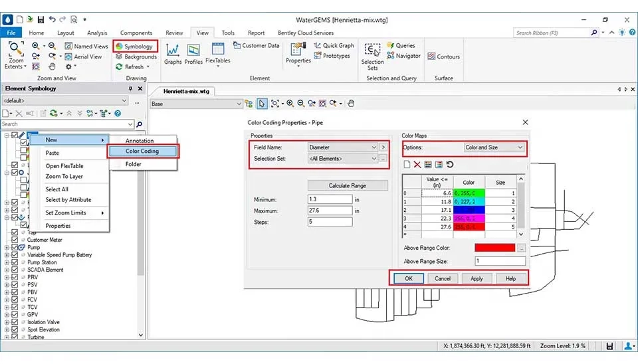
Task: Expand the GPV tree node
Action: click(x=7, y=314)
